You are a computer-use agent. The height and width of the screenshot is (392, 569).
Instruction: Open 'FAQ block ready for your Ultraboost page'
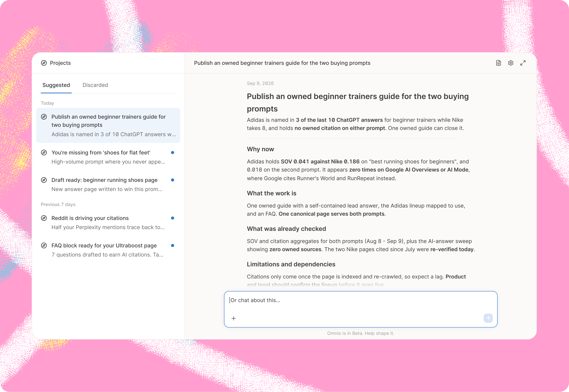[x=108, y=250]
